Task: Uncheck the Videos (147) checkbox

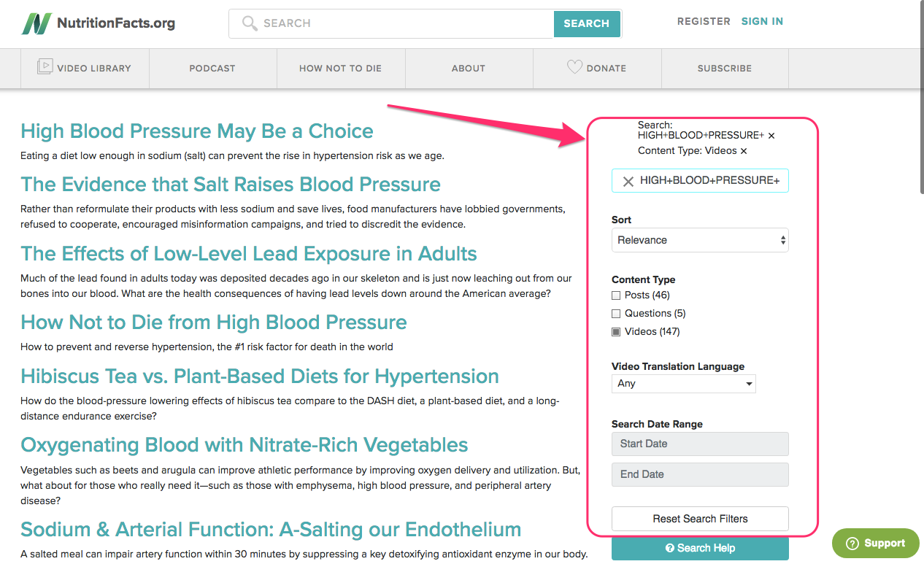Action: pos(616,332)
